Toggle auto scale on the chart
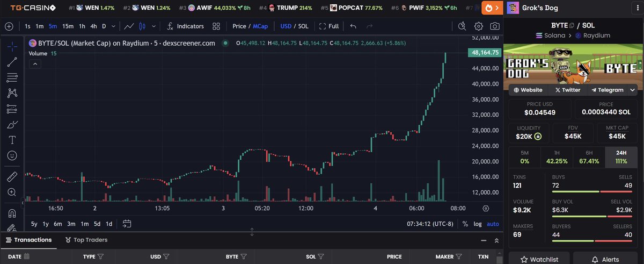 (x=493, y=224)
